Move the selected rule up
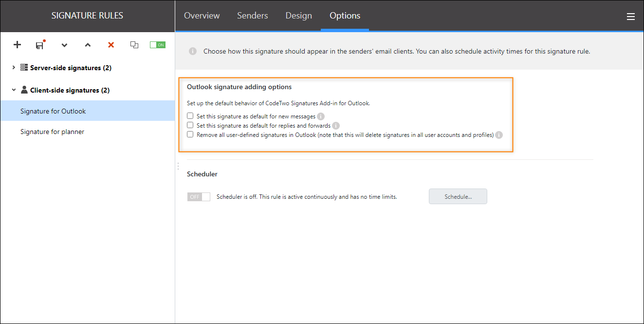Image resolution: width=644 pixels, height=324 pixels. [87, 45]
